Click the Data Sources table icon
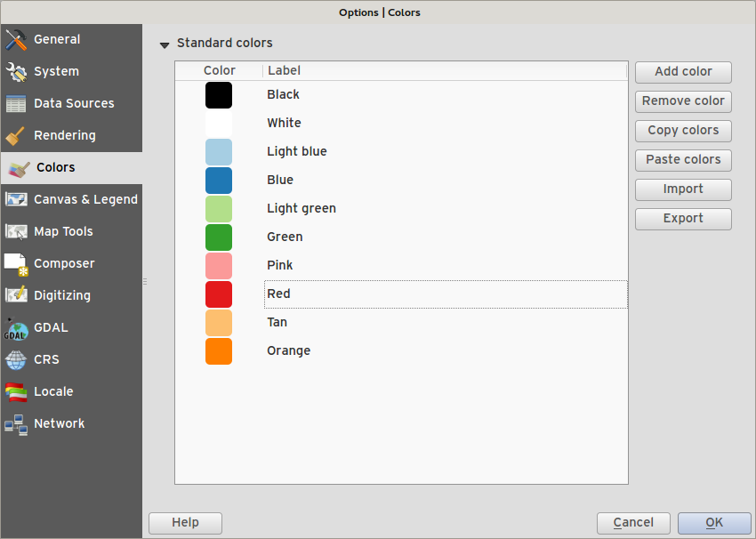 (x=16, y=104)
